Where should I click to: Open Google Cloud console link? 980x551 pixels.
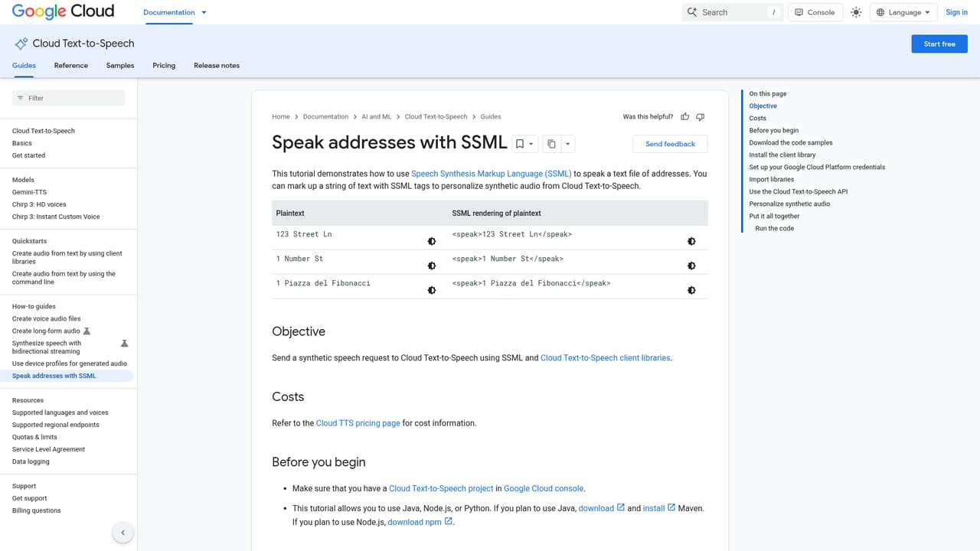[x=544, y=488]
